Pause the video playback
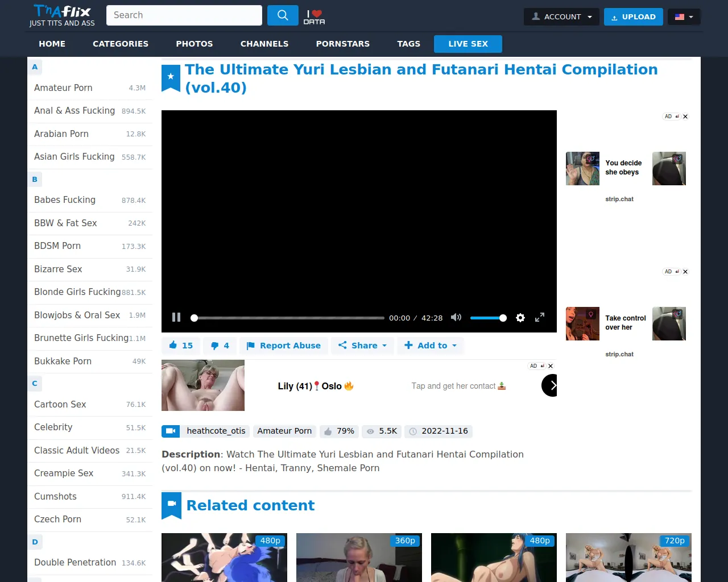The height and width of the screenshot is (582, 728). pyautogui.click(x=176, y=317)
